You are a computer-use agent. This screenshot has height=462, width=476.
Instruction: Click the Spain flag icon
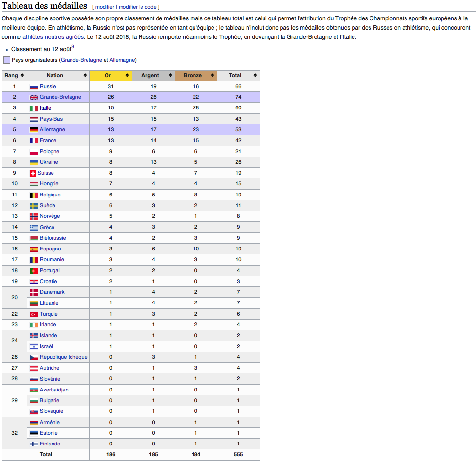click(34, 249)
